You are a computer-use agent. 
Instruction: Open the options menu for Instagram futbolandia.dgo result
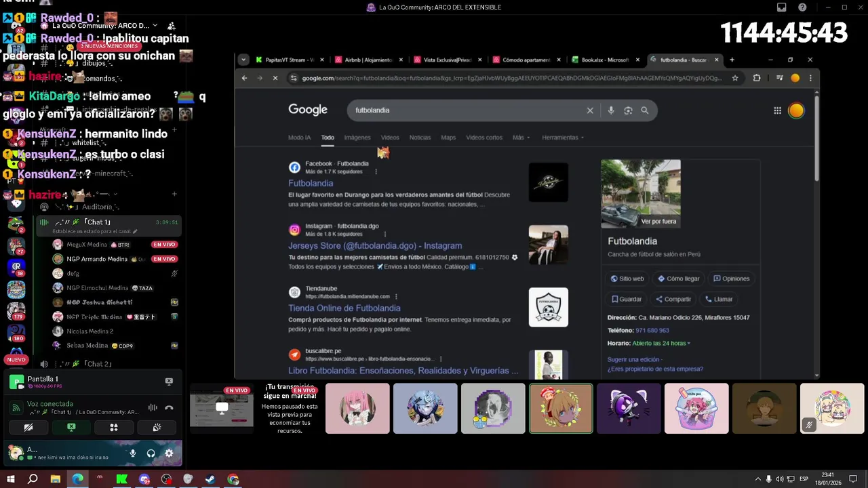(385, 234)
